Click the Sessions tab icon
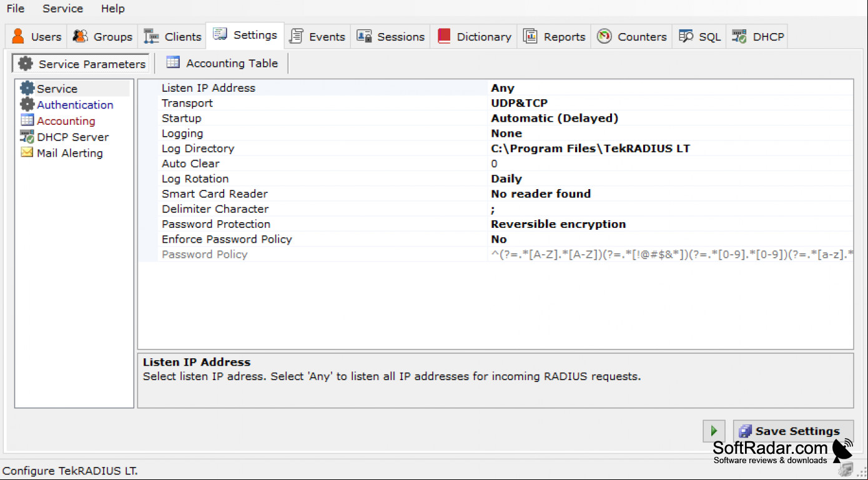This screenshot has height=480, width=868. tap(364, 36)
